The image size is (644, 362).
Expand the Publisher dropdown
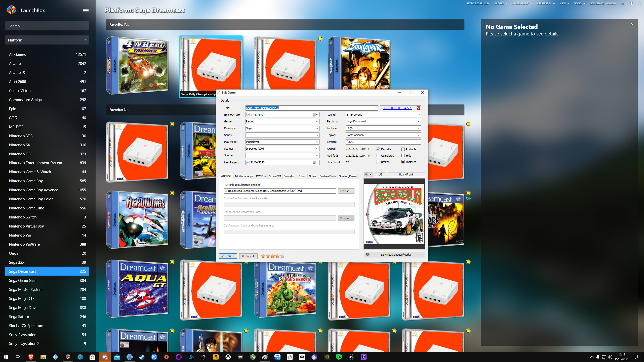(x=419, y=128)
